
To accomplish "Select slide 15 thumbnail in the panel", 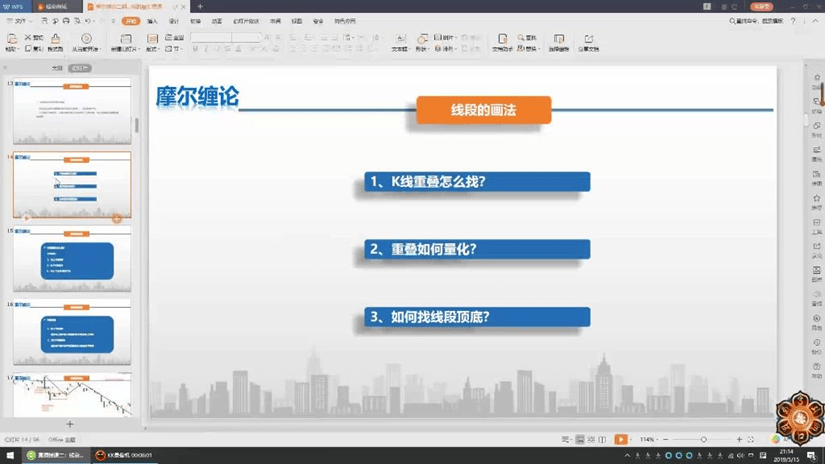I will [72, 259].
